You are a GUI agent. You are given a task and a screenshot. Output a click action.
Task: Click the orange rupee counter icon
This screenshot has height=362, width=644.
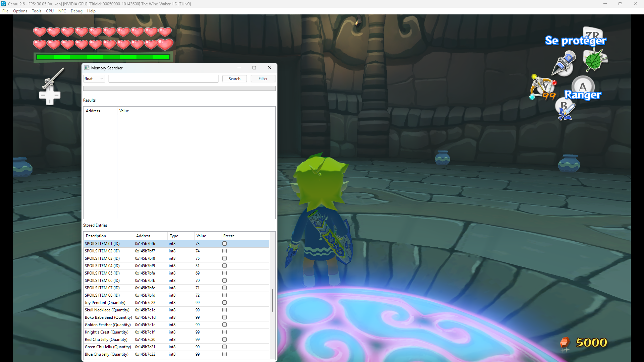tap(565, 344)
